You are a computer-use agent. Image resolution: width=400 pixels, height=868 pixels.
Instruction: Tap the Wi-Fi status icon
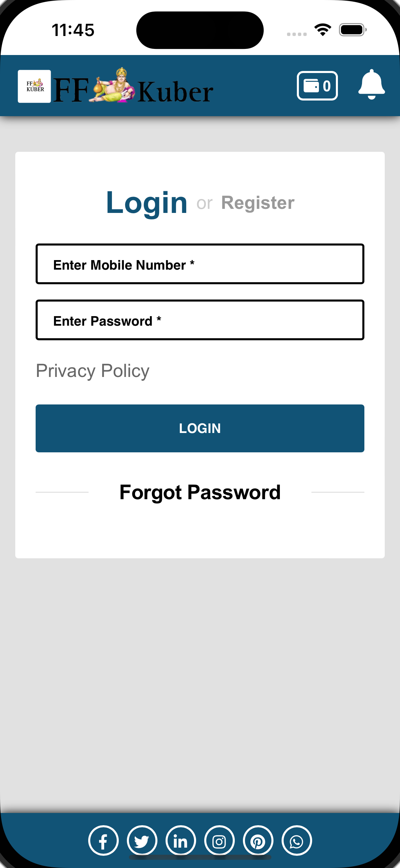click(x=323, y=30)
